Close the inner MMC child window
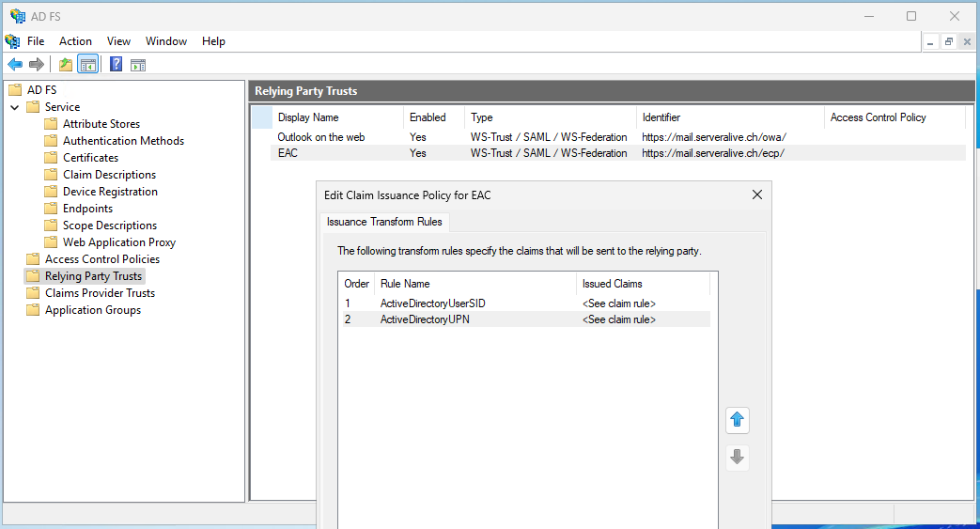The width and height of the screenshot is (980, 529). [x=967, y=42]
